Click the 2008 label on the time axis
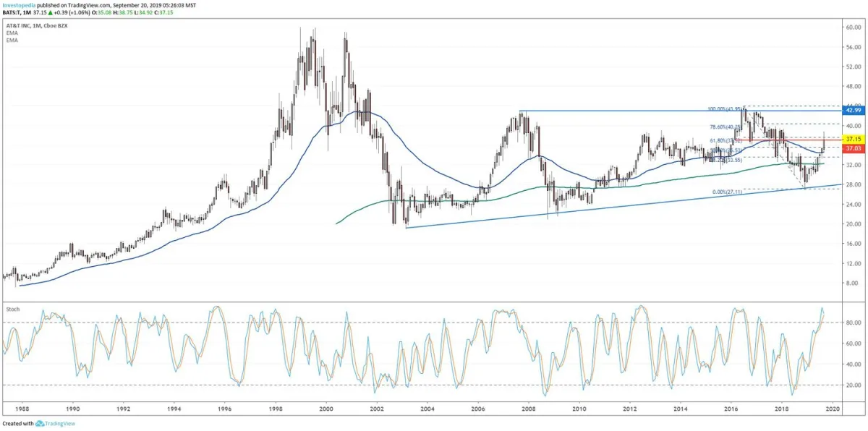Image resolution: width=868 pixels, height=431 pixels. coord(529,409)
